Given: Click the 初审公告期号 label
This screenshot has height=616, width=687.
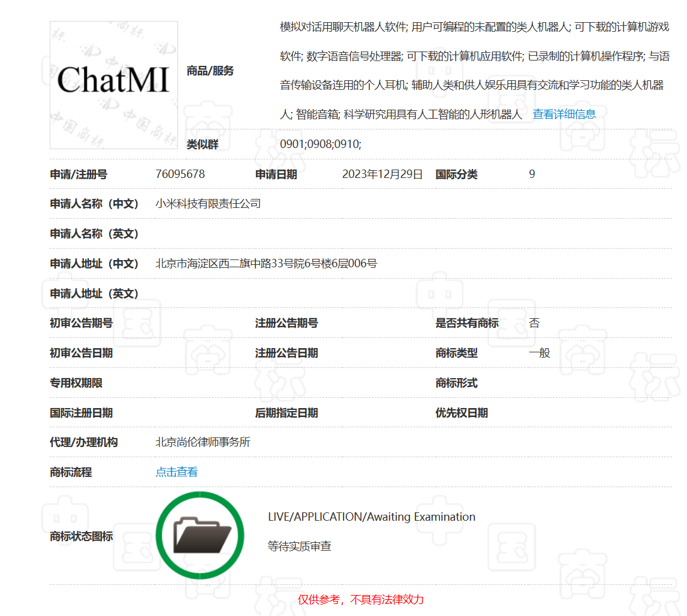Looking at the screenshot, I should coord(82,323).
